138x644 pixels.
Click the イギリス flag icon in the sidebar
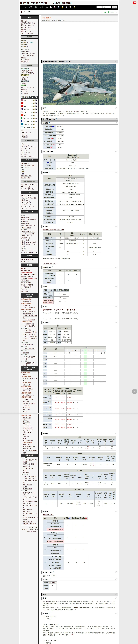(22, 109)
